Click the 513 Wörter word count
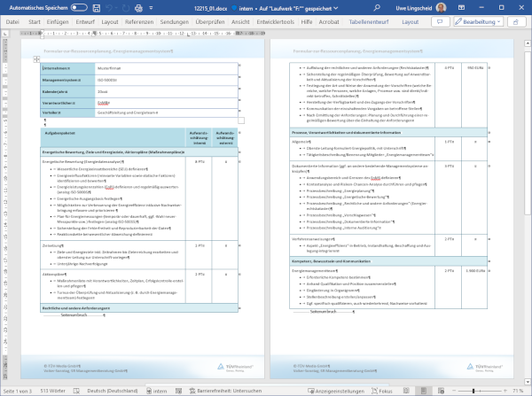532x396 pixels. tap(59, 390)
